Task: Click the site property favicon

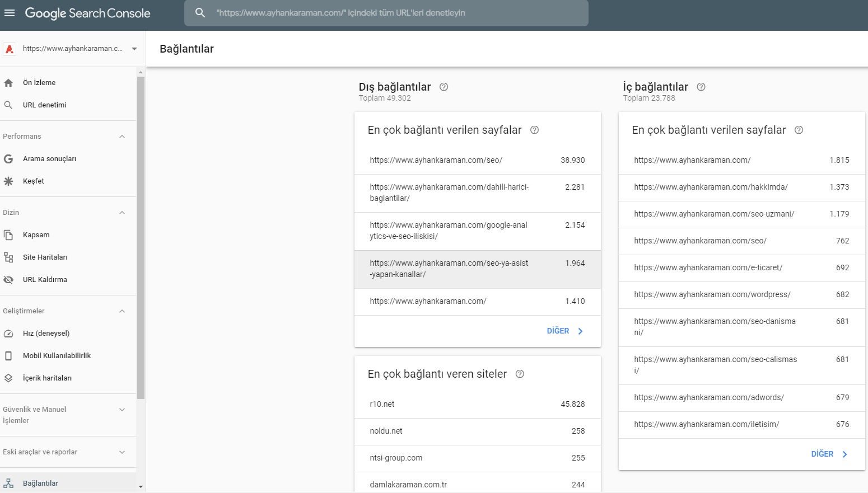Action: tap(10, 49)
